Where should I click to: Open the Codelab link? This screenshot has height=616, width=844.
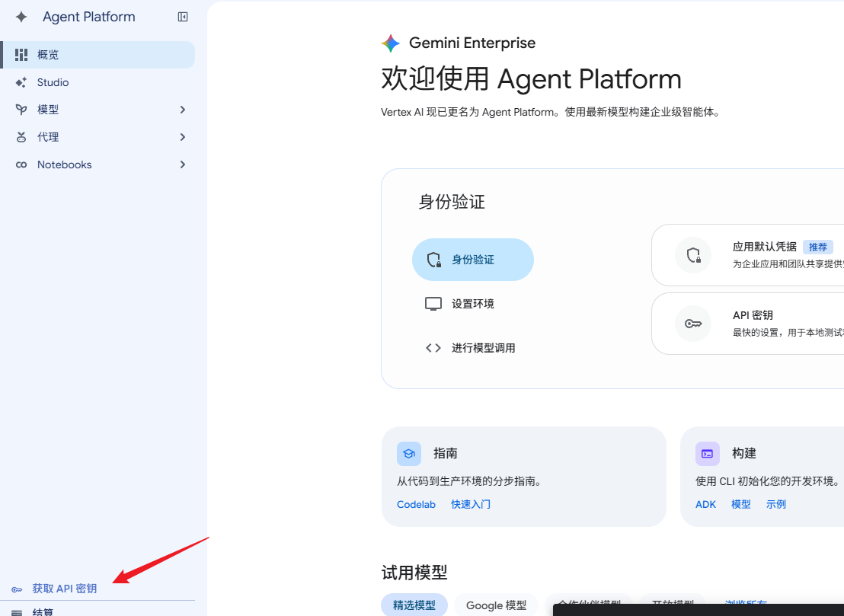[x=416, y=505]
